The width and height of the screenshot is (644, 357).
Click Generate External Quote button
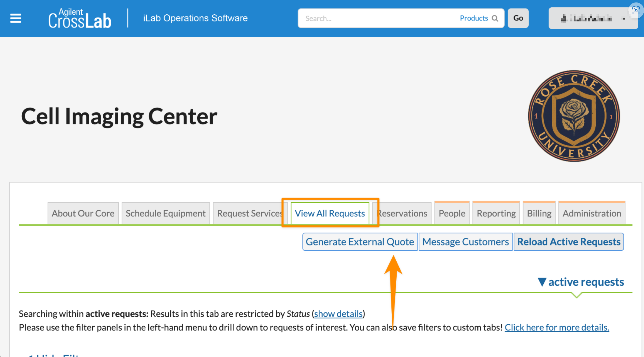pos(360,242)
